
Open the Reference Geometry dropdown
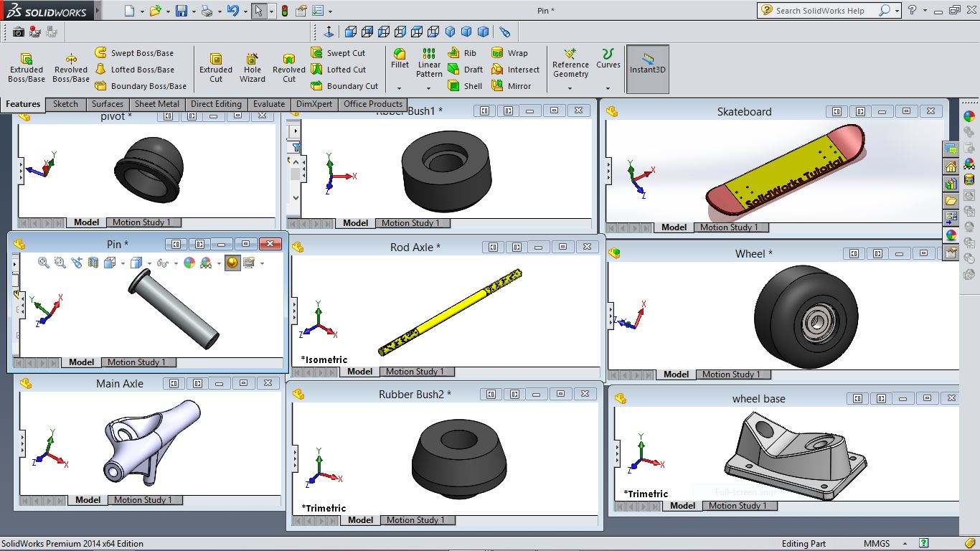pos(570,88)
